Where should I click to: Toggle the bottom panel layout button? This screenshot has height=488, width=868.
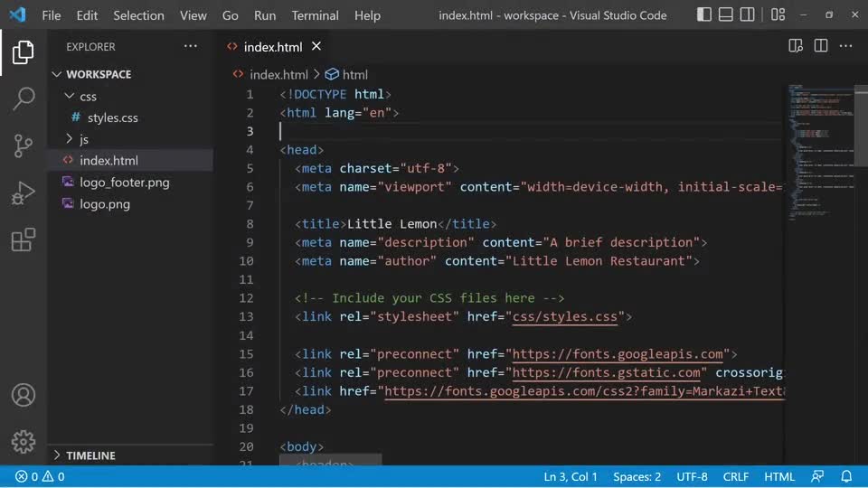point(725,15)
